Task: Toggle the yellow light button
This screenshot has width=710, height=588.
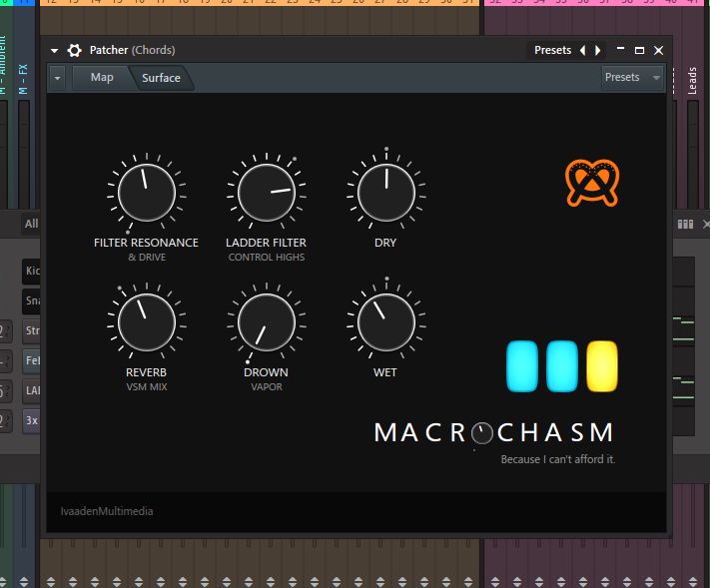Action: [602, 366]
